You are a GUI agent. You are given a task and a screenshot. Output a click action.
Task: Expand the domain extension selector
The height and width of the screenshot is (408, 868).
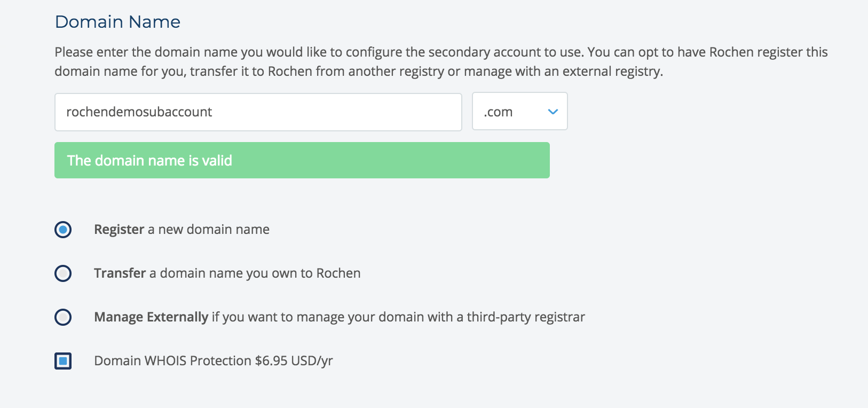tap(519, 111)
